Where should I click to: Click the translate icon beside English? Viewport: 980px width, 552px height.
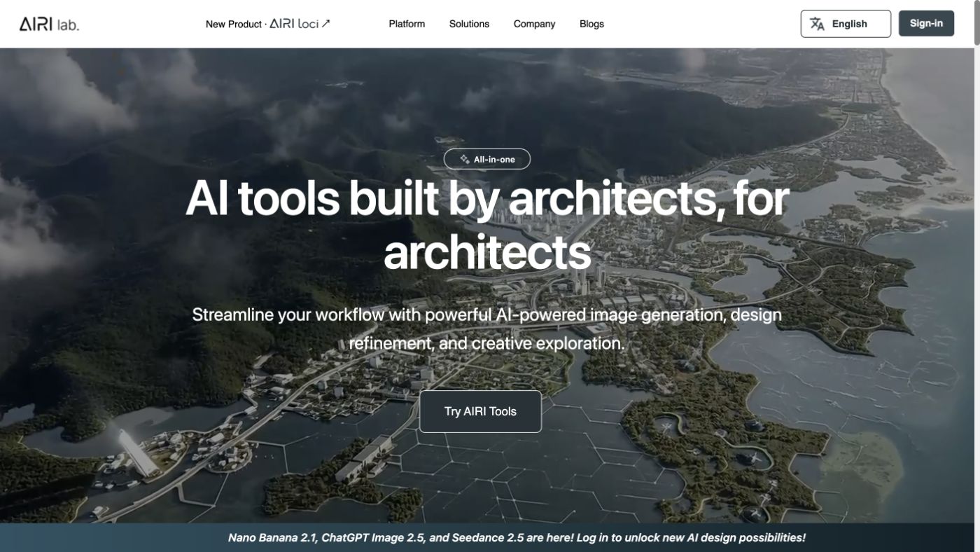pos(817,24)
